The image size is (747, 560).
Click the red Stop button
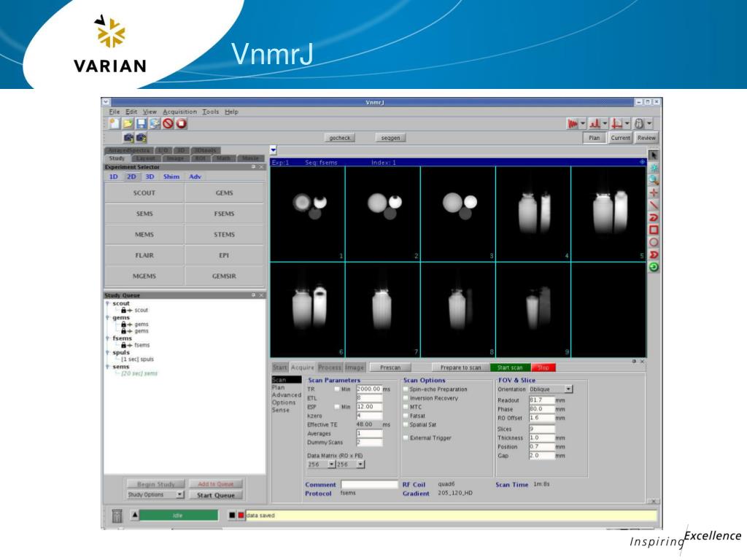543,367
